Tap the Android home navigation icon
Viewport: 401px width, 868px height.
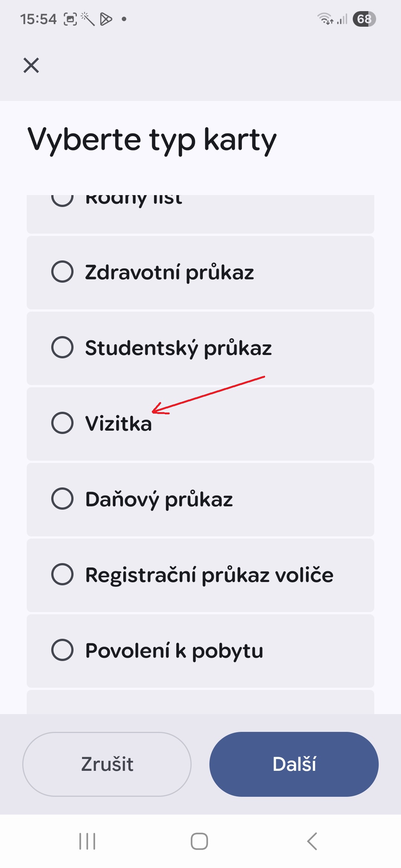[x=199, y=841]
